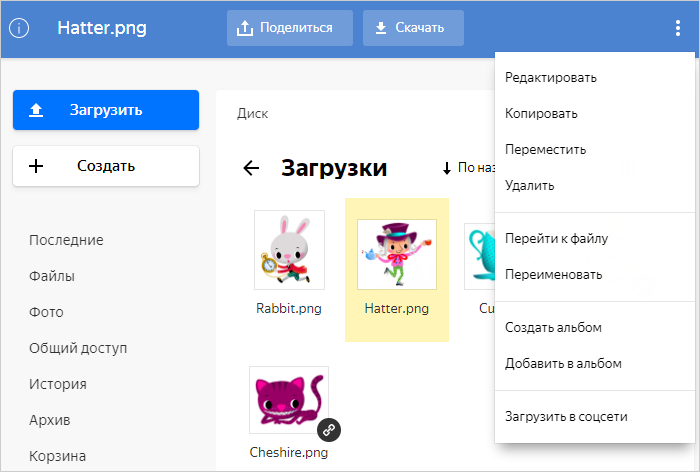
Task: Click the Rabbit.png file name
Action: click(289, 309)
